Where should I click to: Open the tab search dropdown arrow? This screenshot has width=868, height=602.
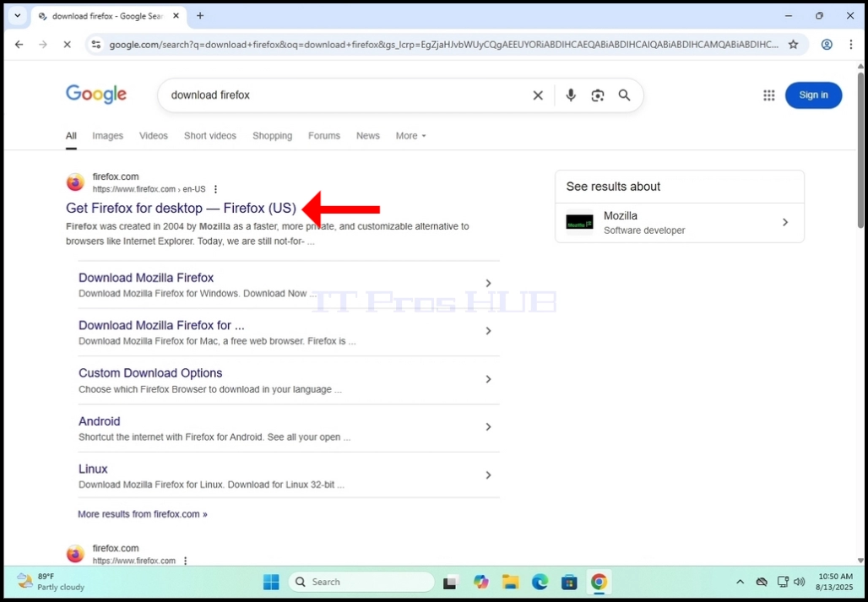point(17,15)
